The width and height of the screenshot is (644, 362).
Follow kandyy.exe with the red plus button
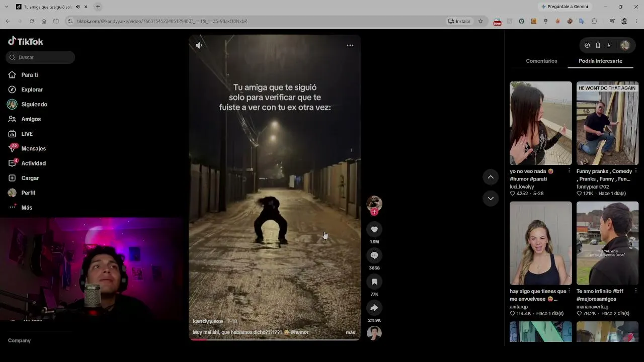click(374, 212)
